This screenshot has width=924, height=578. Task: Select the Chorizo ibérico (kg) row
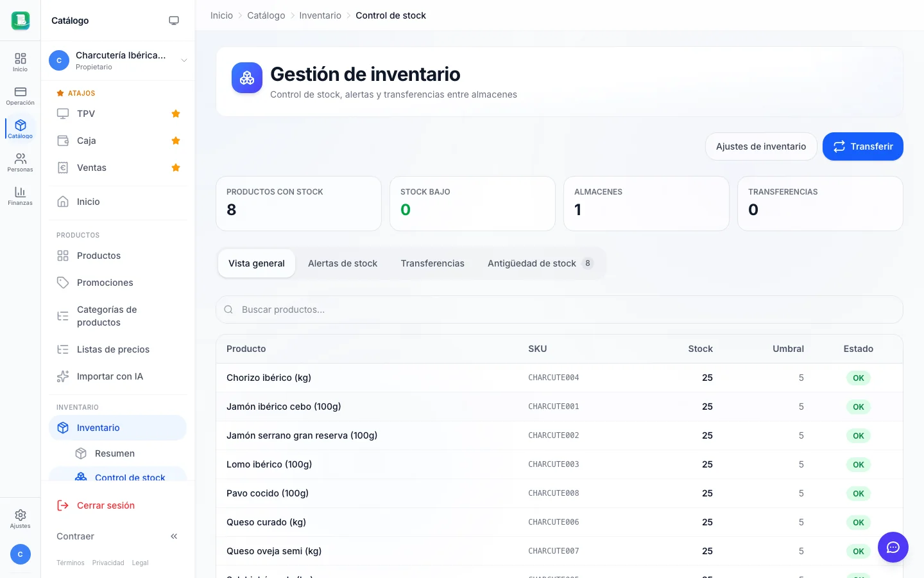(560, 378)
